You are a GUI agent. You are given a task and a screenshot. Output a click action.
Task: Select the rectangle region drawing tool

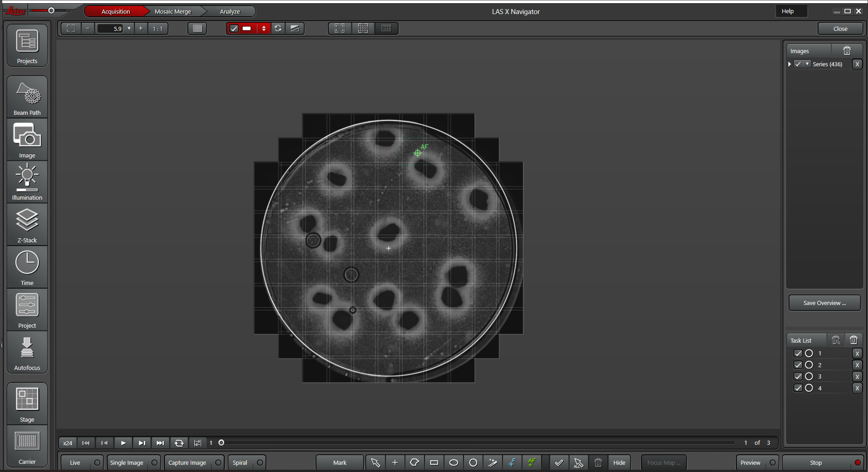(x=434, y=462)
